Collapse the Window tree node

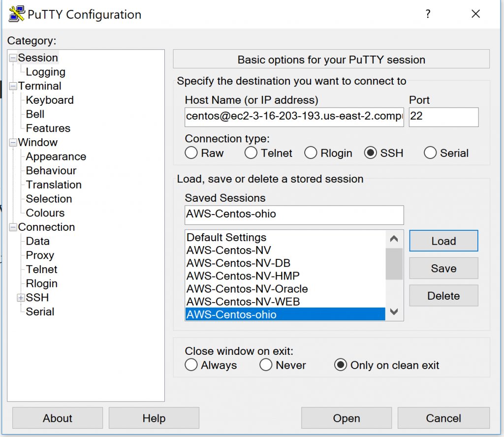click(x=13, y=142)
